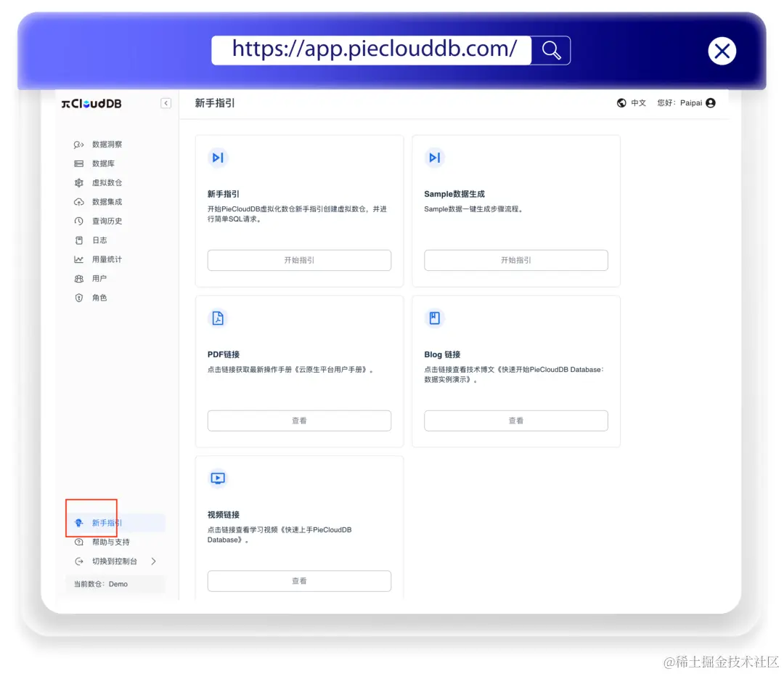784x674 pixels.
Task: Click the Blog 链接 card title
Action: 443,354
